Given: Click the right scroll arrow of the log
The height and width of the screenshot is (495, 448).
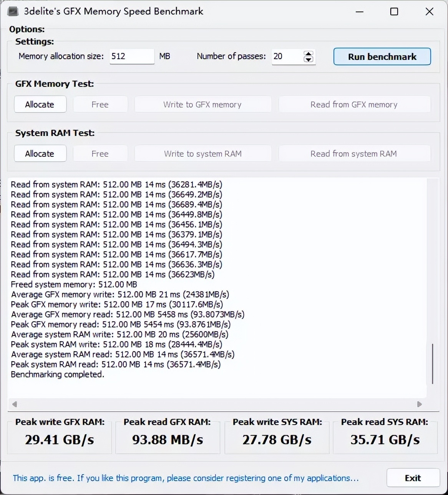Looking at the screenshot, I should [x=420, y=404].
